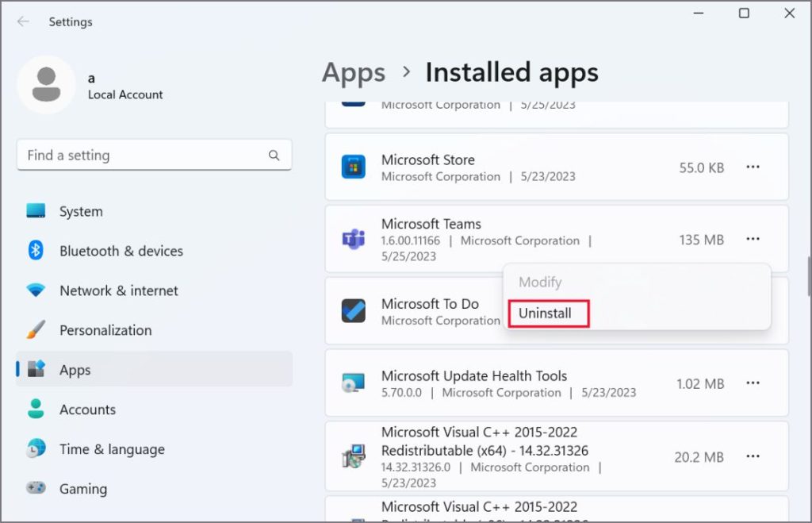Click the vertical scrollbar thumb
This screenshot has height=523, width=812.
808,275
